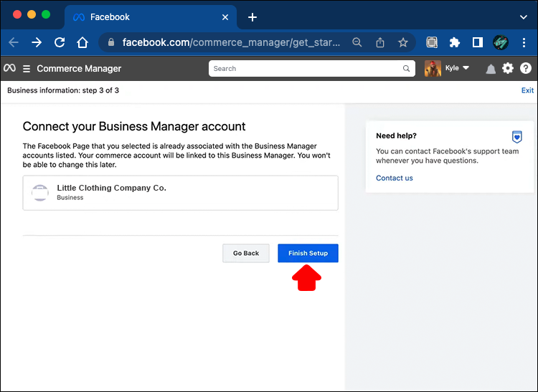This screenshot has width=538, height=392.
Task: Open the hamburger navigation menu
Action: click(27, 69)
